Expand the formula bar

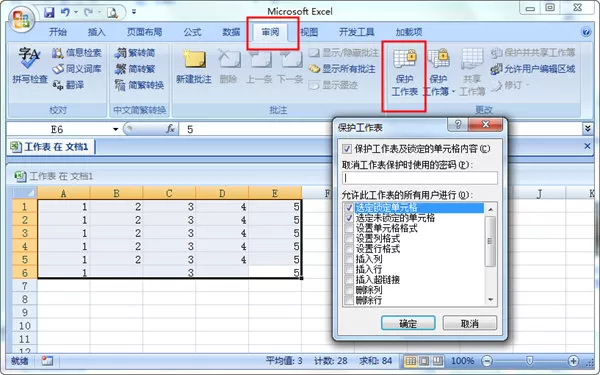click(x=588, y=129)
